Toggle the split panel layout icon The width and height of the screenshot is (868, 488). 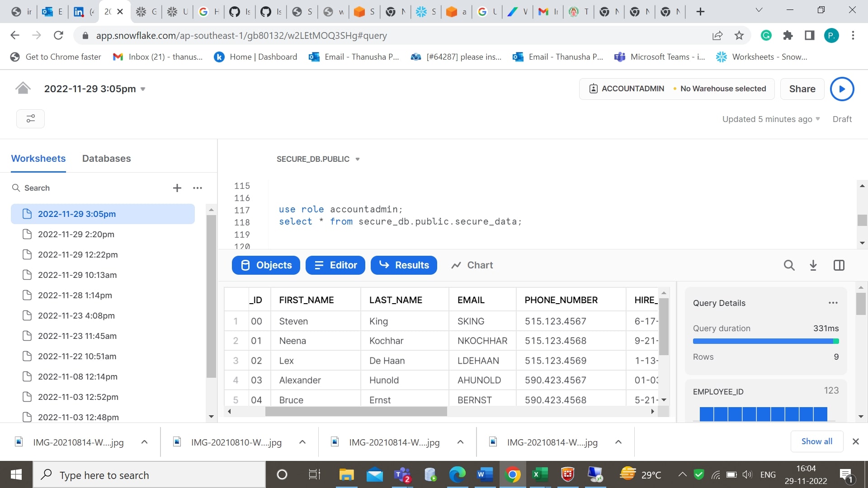tap(839, 265)
